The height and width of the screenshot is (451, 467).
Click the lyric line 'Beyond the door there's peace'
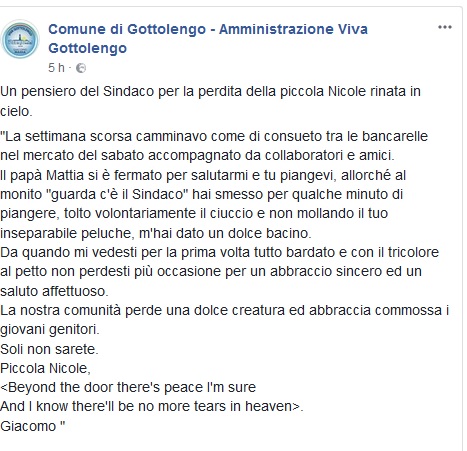128,387
